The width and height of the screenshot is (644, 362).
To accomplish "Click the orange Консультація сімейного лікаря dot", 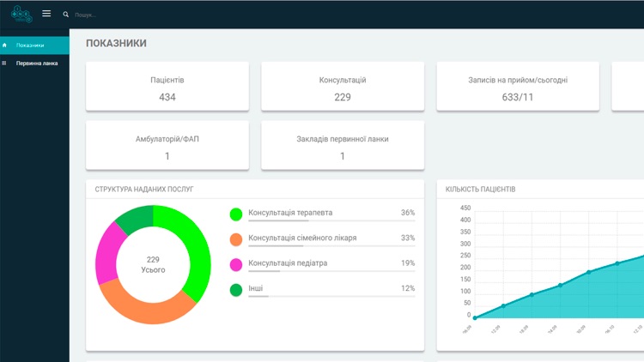I will click(236, 238).
